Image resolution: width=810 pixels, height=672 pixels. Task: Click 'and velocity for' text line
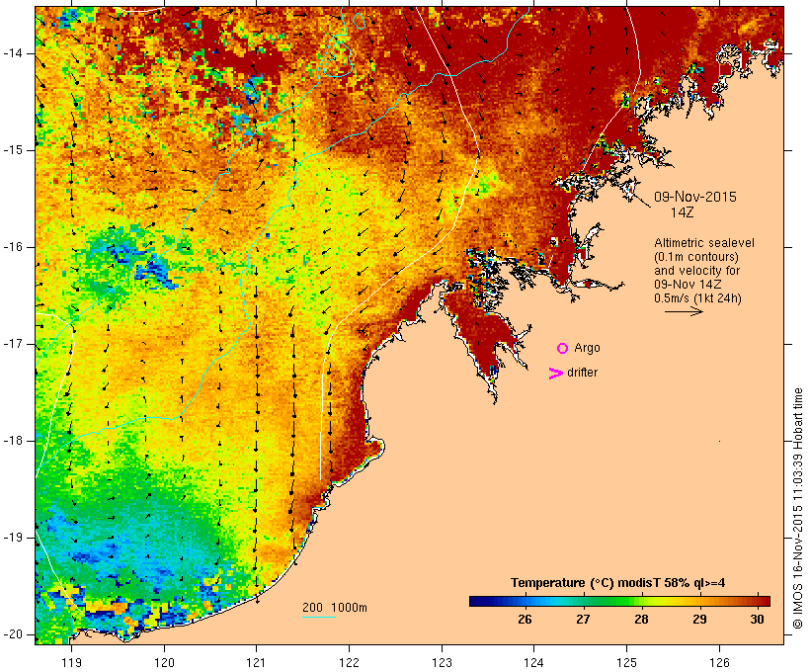[x=696, y=271]
